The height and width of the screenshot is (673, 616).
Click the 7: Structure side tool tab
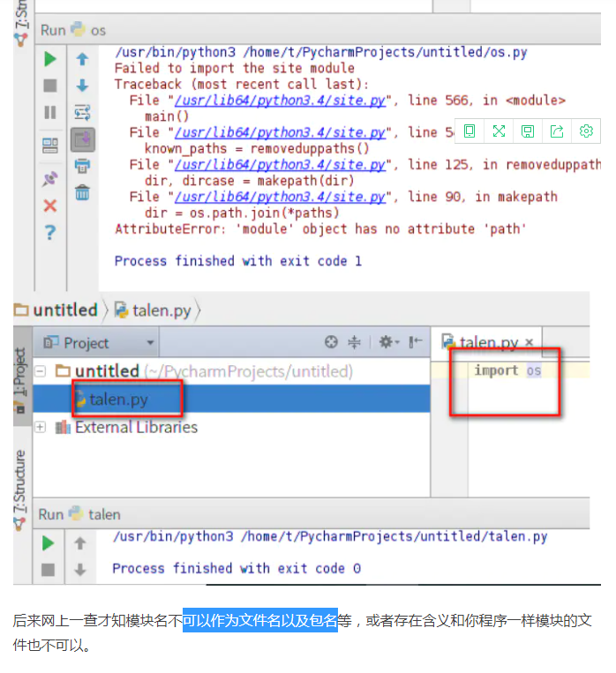20,490
